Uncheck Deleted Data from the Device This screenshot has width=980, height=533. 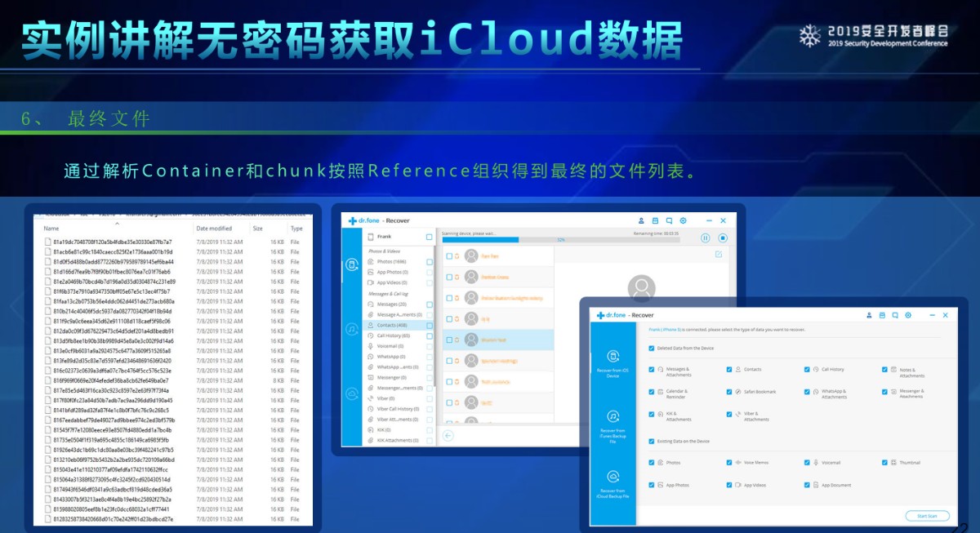pos(651,348)
